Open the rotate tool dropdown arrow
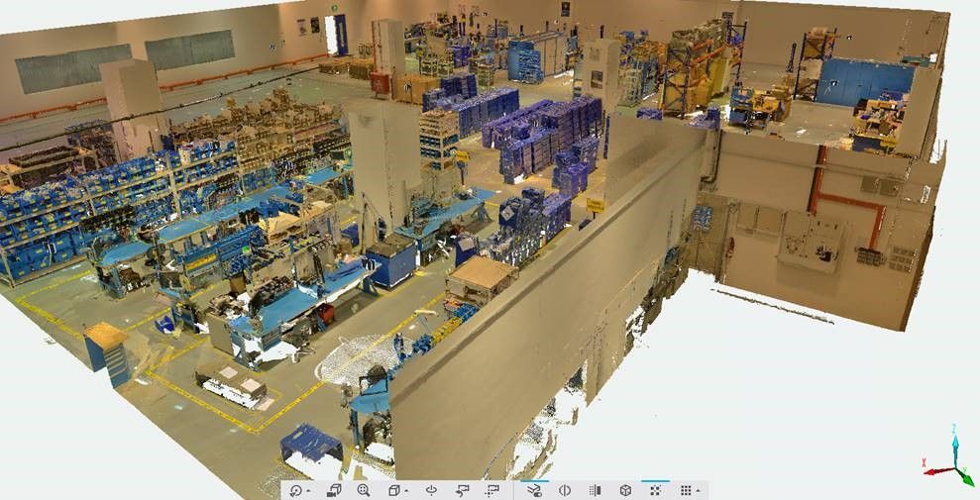Screen dimensions: 980x500 [x=309, y=491]
